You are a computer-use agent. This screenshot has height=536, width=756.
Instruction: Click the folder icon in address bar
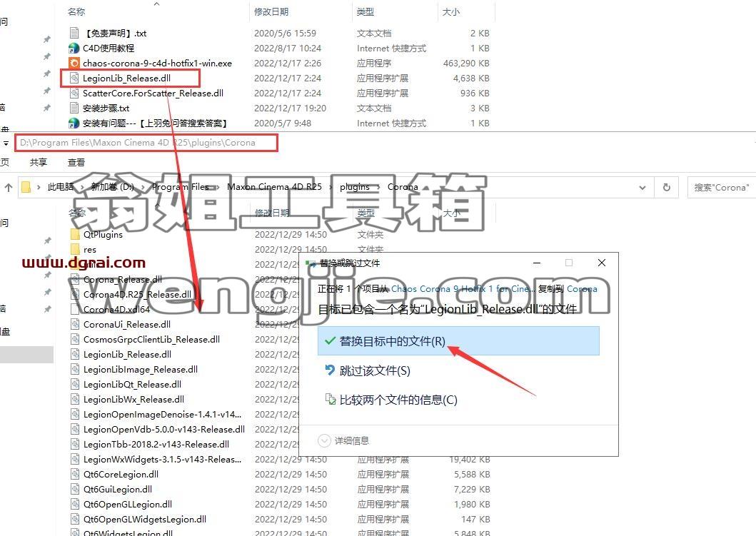26,187
